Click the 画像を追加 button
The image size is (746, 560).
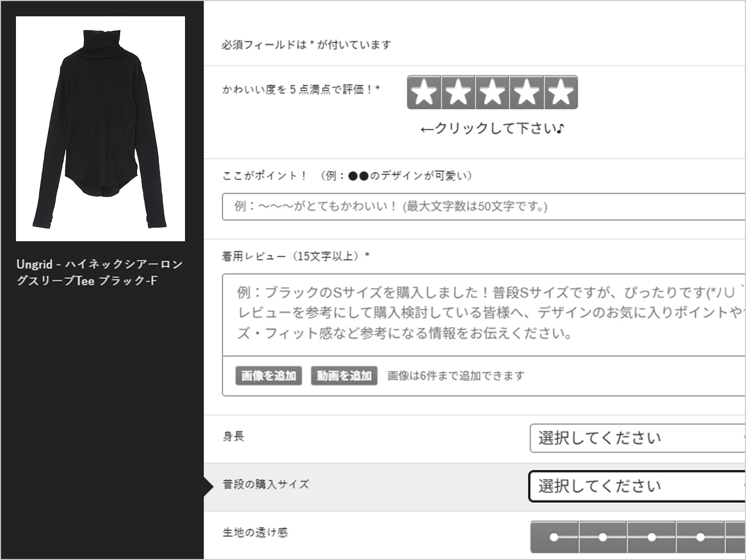(269, 375)
